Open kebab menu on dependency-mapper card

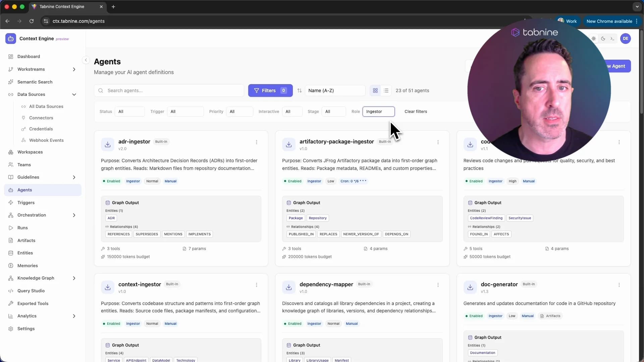click(x=438, y=285)
